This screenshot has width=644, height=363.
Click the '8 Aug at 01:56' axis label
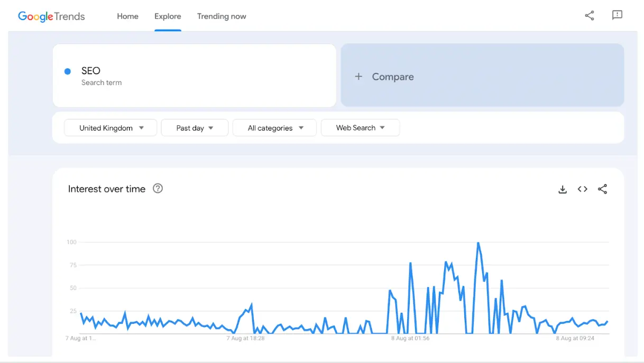410,338
